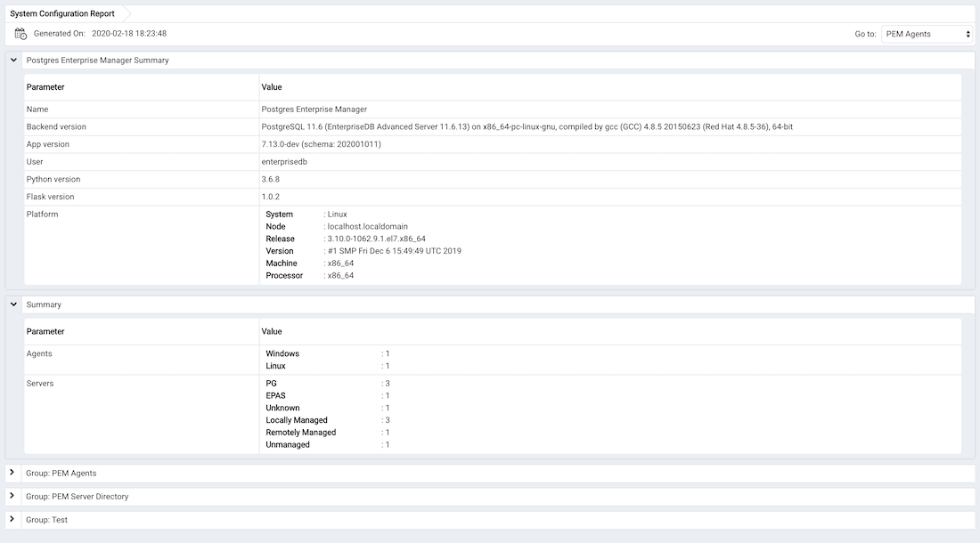Select the PostgreSQL 11.6 backend version value
980x543 pixels.
tap(527, 126)
